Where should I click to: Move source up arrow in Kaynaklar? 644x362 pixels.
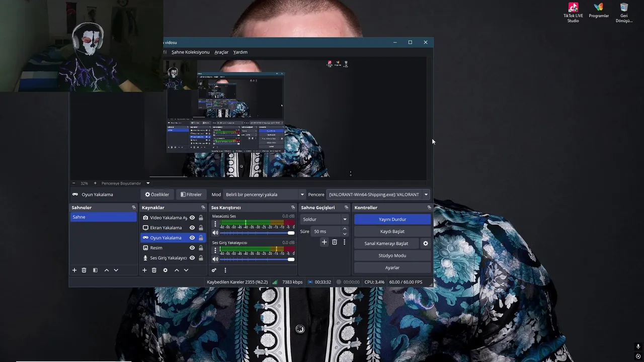(x=177, y=270)
